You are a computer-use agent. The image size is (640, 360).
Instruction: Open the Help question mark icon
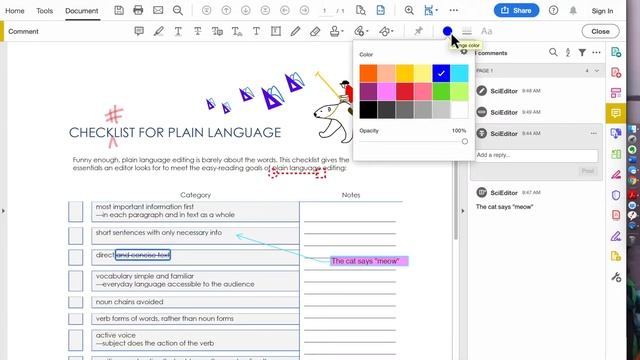click(x=553, y=11)
